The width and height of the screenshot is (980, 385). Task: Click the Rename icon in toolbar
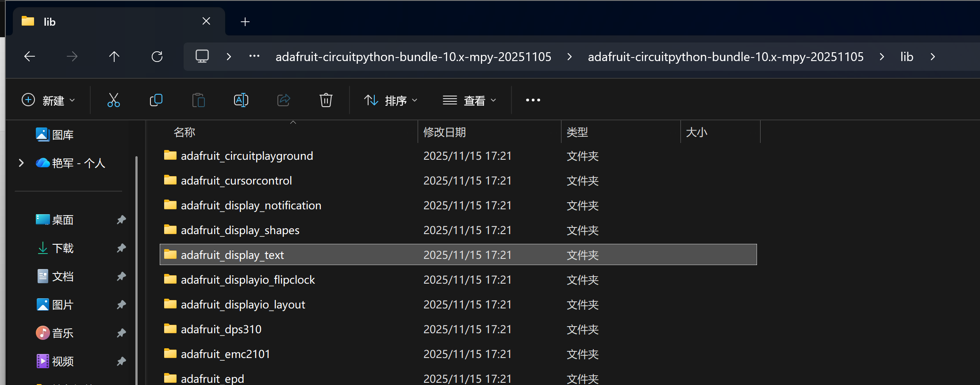241,100
